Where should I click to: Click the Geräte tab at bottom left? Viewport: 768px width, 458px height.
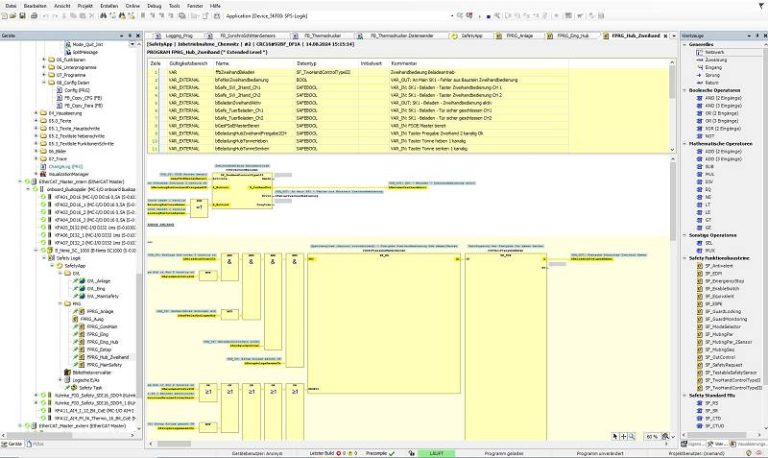click(x=15, y=442)
